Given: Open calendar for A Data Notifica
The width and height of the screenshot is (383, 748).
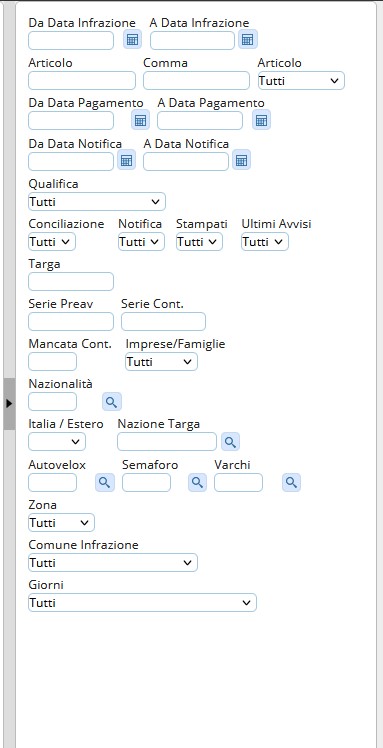Looking at the screenshot, I should [241, 161].
